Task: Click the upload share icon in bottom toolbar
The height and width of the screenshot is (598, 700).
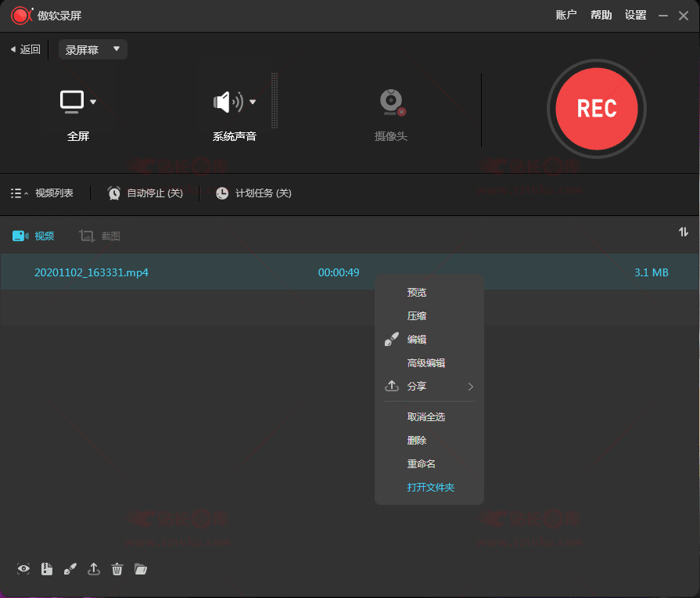Action: click(94, 569)
